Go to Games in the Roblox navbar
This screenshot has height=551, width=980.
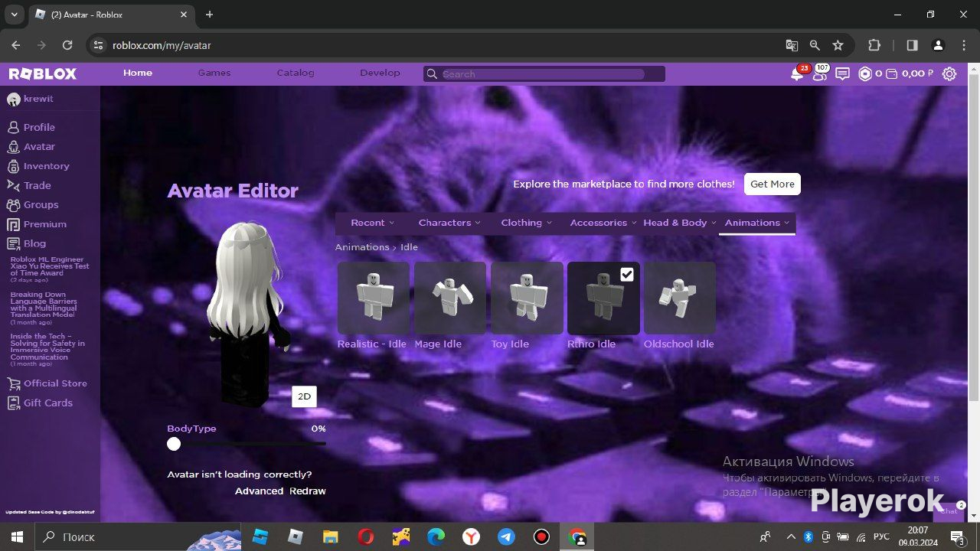(214, 73)
